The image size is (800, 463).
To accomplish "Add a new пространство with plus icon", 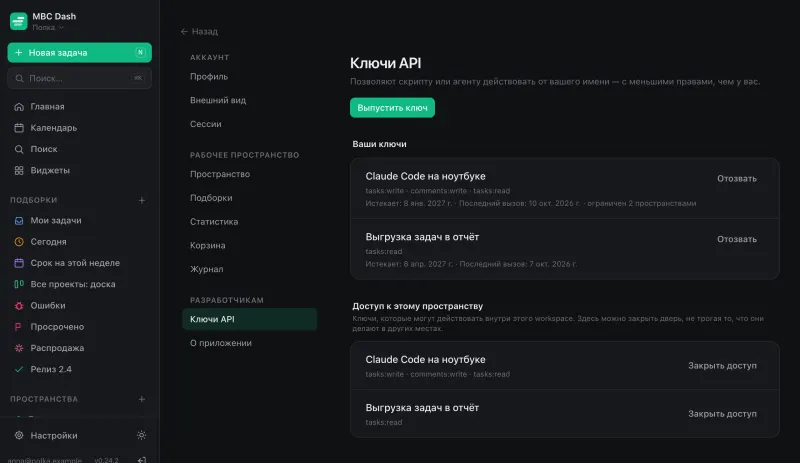I will pos(142,399).
